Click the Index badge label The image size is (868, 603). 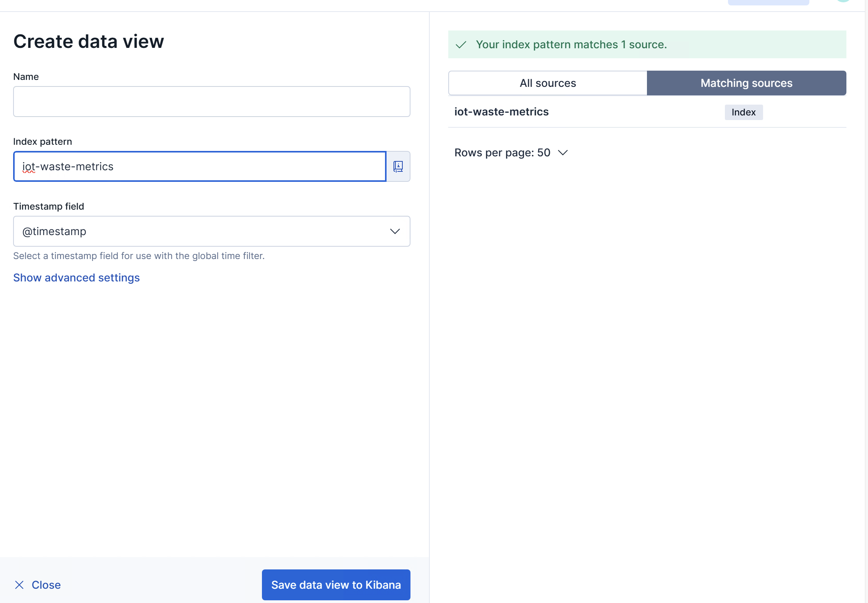(743, 112)
